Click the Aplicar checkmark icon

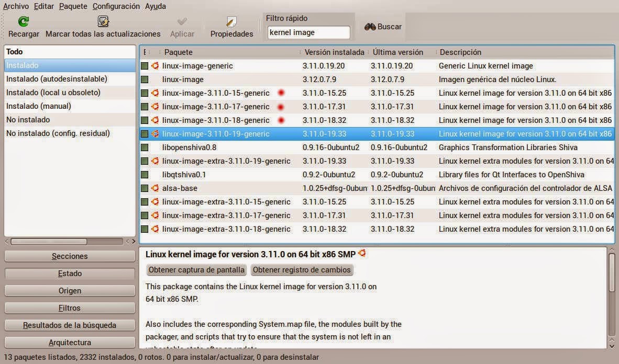(x=182, y=21)
